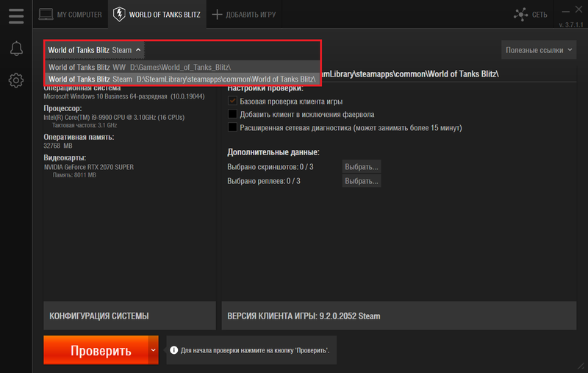Click Выбрать button for replays
The height and width of the screenshot is (373, 588).
point(362,180)
